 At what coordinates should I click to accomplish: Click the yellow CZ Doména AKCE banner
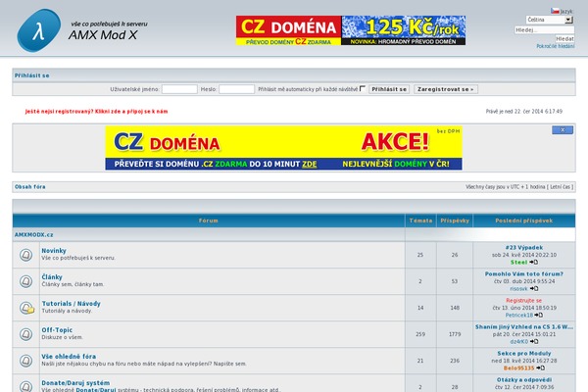283,148
